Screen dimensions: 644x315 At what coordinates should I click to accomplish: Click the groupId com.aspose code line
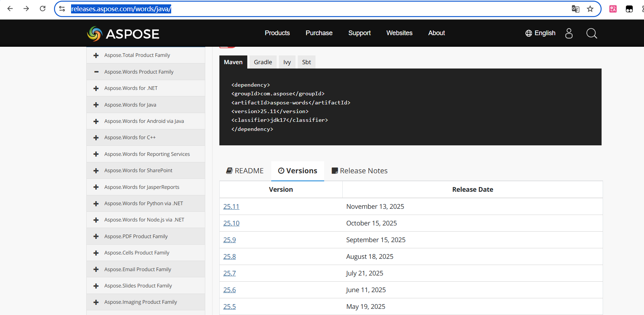point(278,94)
